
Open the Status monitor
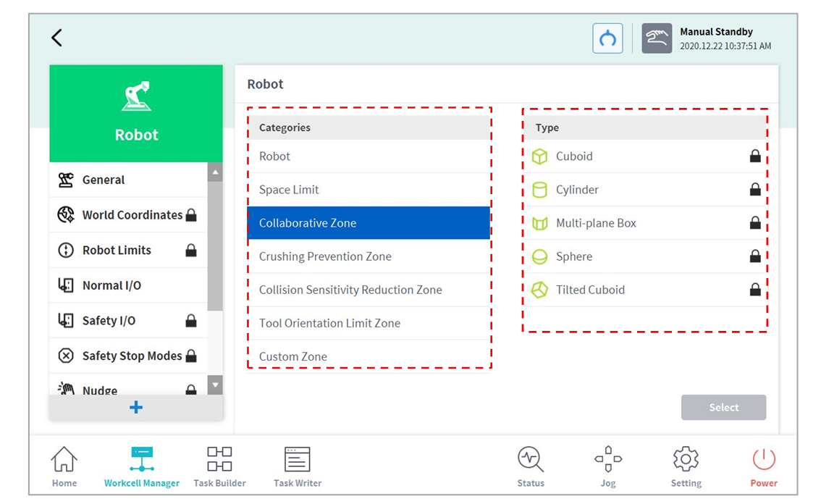point(530,466)
